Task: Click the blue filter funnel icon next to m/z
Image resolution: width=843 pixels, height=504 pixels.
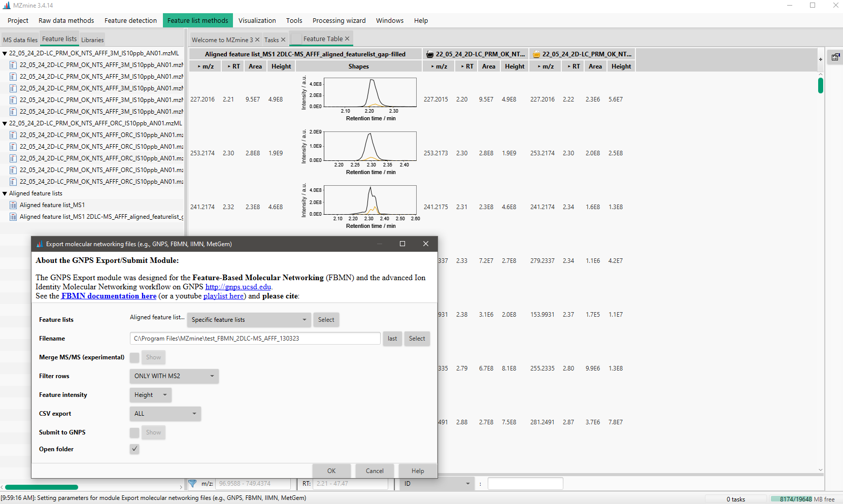Action: click(192, 483)
